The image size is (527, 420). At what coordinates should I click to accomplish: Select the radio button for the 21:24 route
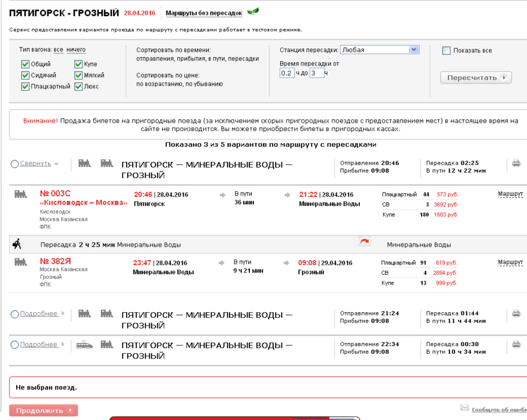[x=14, y=314]
